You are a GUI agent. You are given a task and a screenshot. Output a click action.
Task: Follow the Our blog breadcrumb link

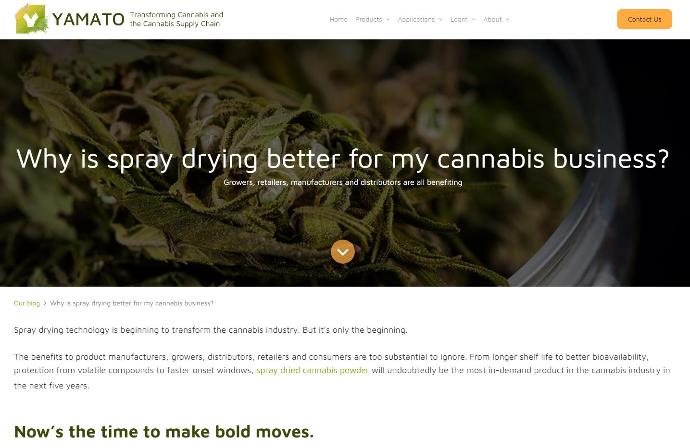tap(27, 303)
